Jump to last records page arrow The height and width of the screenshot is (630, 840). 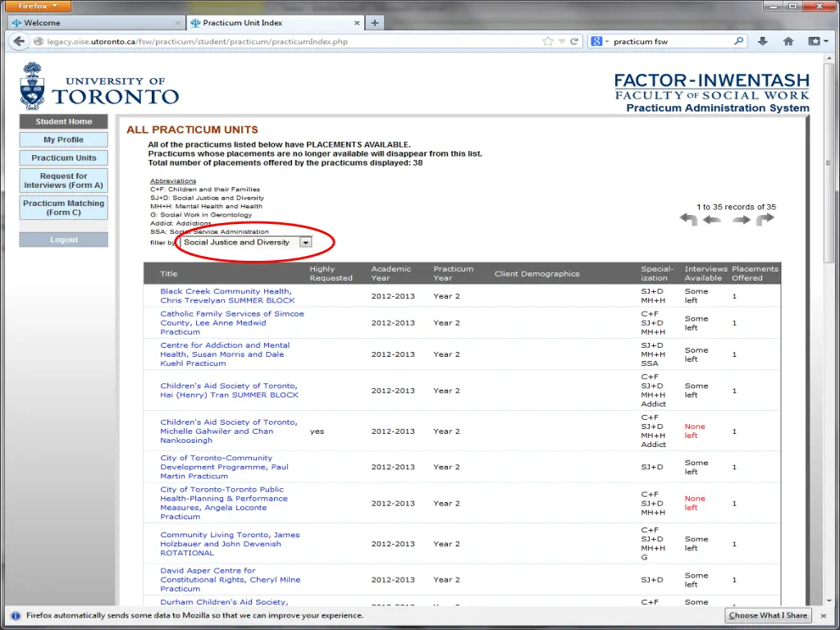pyautogui.click(x=765, y=219)
